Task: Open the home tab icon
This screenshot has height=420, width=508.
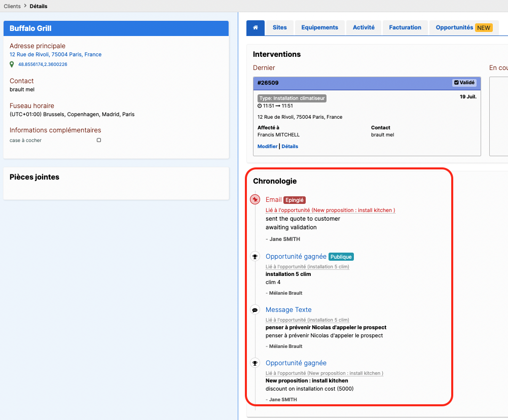Action: point(256,27)
